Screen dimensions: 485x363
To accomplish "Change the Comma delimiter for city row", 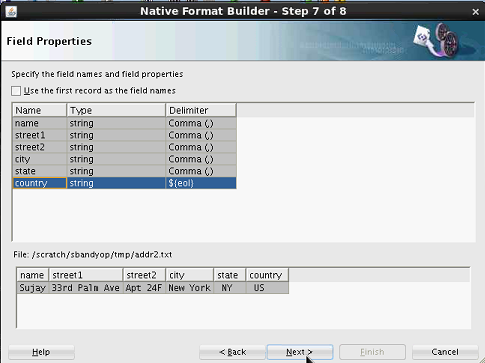I will [x=201, y=159].
